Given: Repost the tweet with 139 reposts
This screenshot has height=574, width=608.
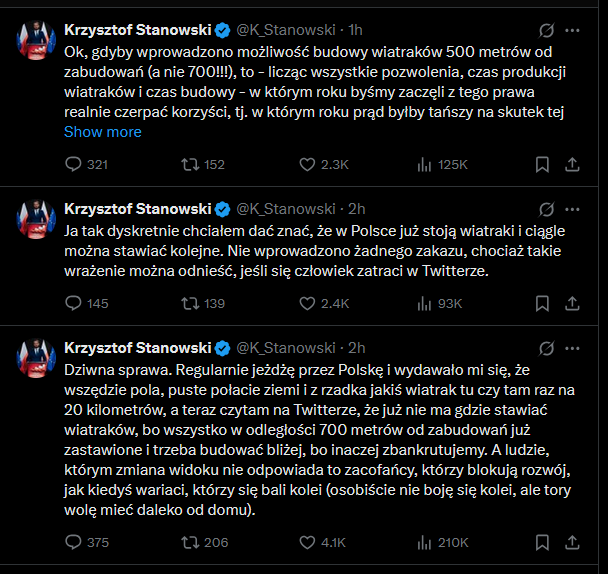Looking at the screenshot, I should (x=187, y=303).
